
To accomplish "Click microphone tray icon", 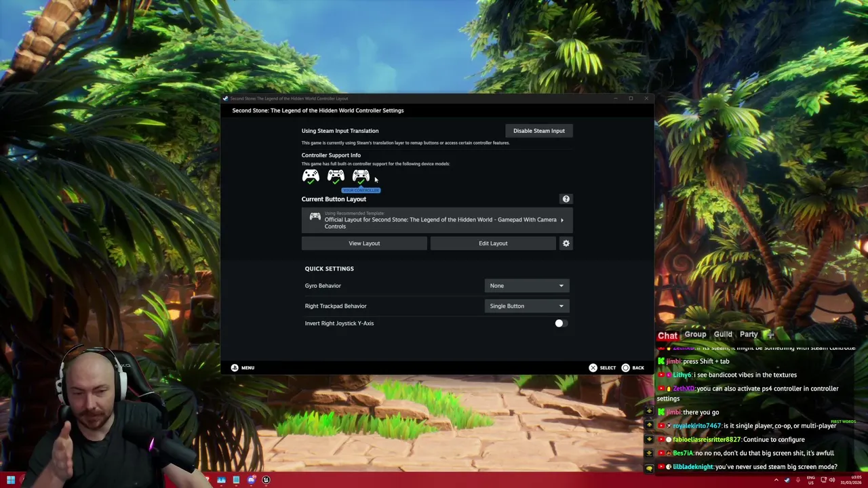I will point(798,480).
